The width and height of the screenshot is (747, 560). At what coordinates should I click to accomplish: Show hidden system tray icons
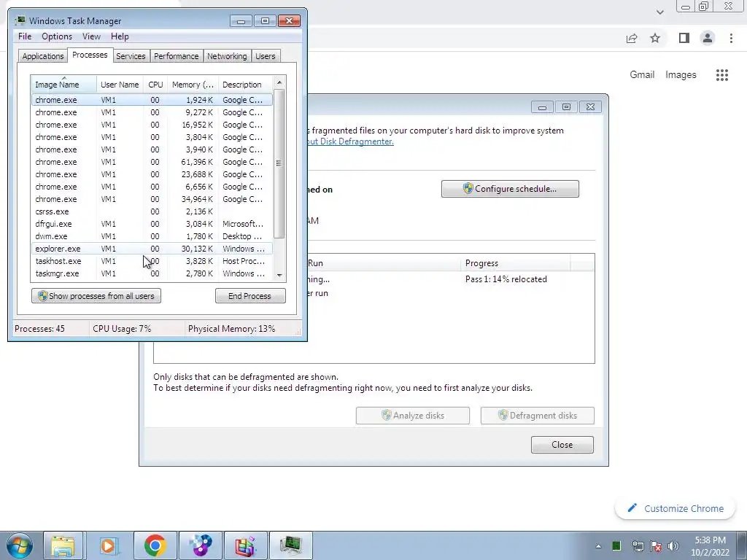tap(598, 546)
